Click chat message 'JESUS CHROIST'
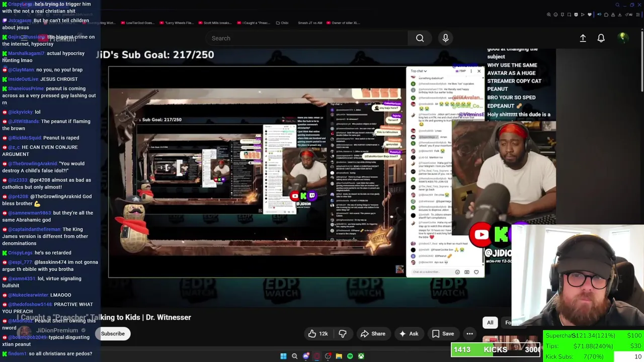 click(x=59, y=79)
